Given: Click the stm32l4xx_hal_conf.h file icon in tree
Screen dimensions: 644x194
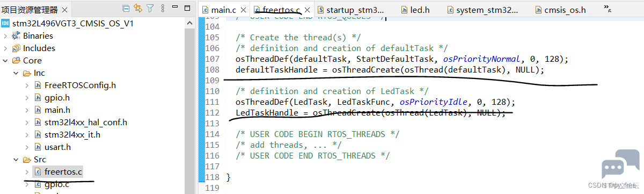Looking at the screenshot, I should coord(38,122).
